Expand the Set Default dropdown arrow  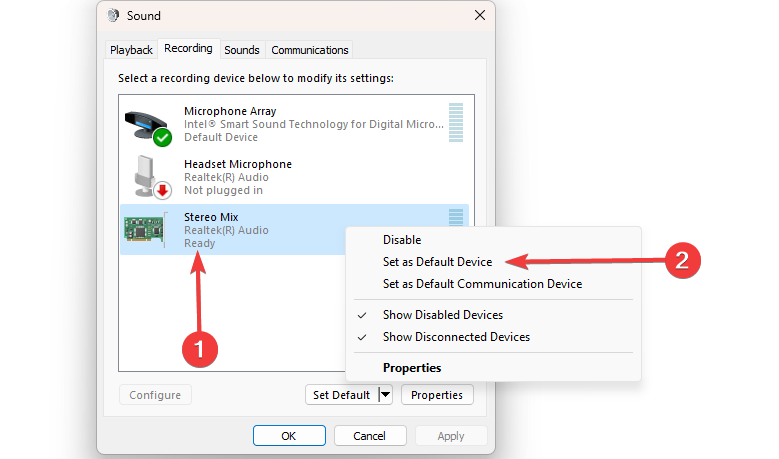[x=386, y=395]
